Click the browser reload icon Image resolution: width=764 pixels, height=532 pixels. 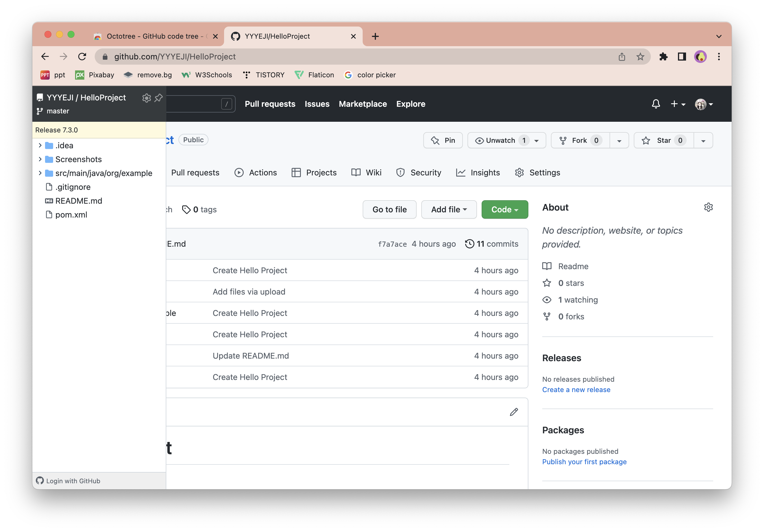tap(82, 57)
